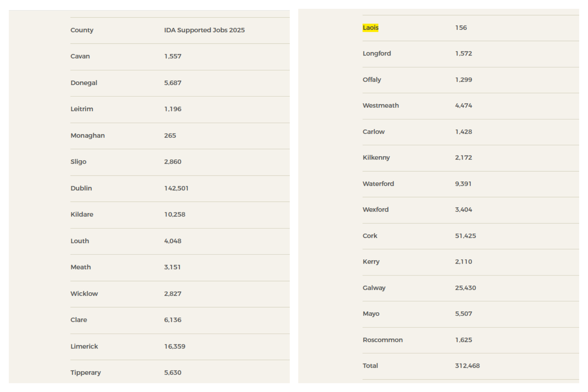Select the Total value 312,468
Image resolution: width=588 pixels, height=392 pixels.
coord(467,366)
